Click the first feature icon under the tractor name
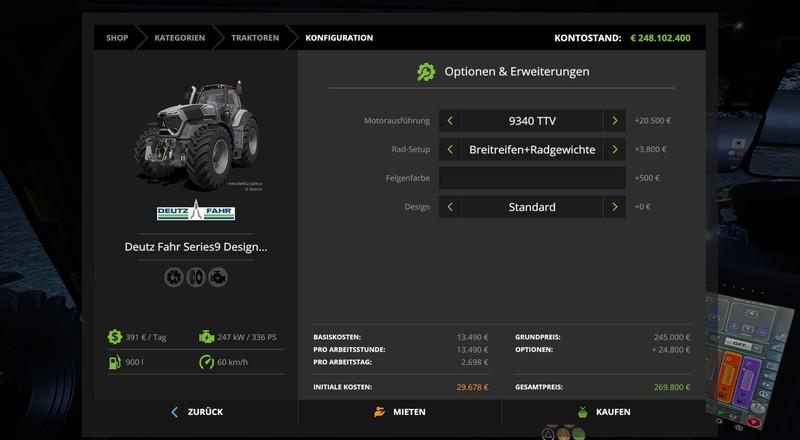Image resolution: width=800 pixels, height=440 pixels. click(x=173, y=277)
